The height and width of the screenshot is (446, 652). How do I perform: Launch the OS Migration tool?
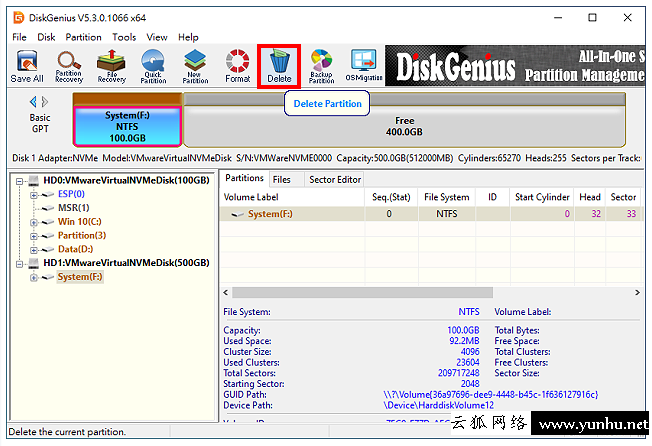(363, 66)
